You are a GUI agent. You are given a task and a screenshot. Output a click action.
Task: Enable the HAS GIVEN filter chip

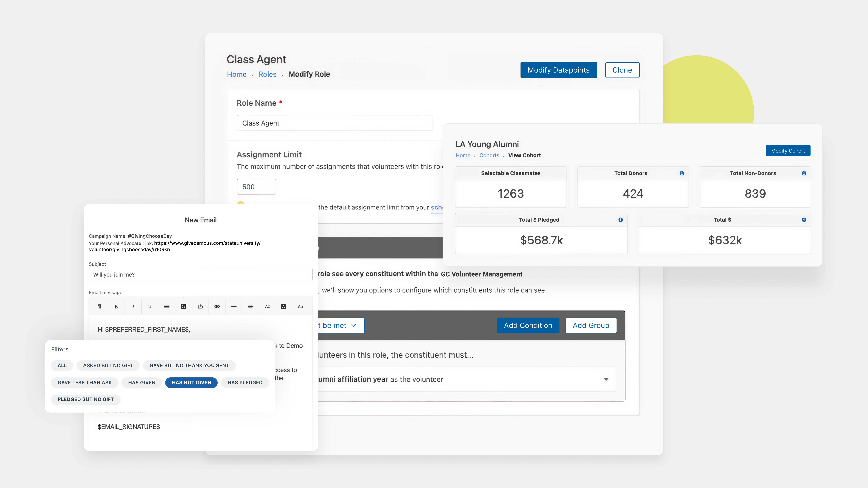click(x=142, y=383)
